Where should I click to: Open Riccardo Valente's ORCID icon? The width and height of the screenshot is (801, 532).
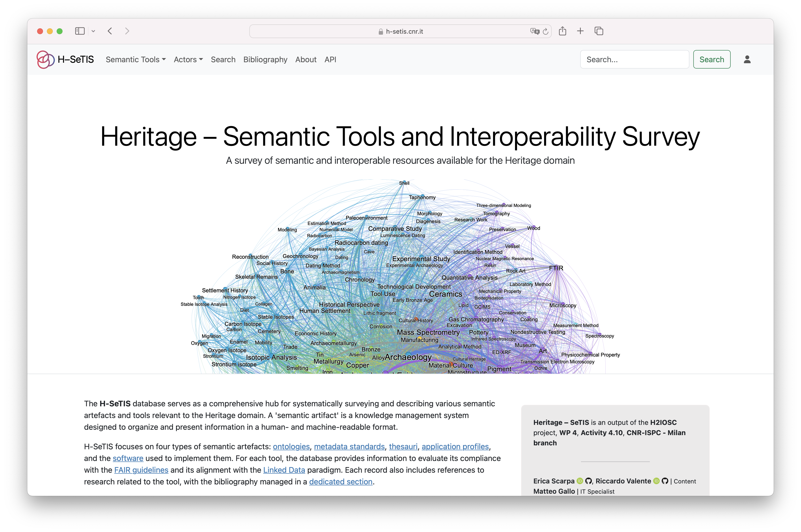(656, 481)
